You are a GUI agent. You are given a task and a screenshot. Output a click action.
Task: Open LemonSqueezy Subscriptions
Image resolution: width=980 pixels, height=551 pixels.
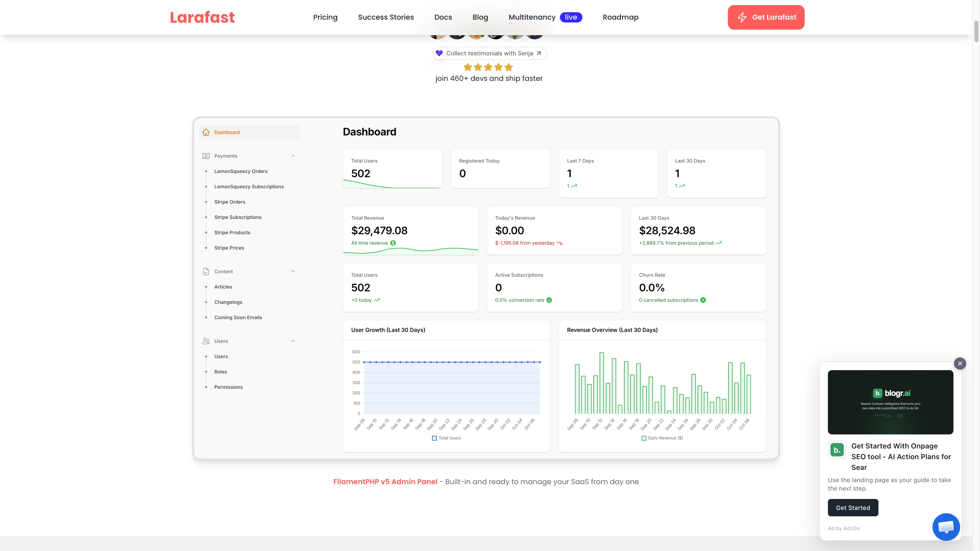point(249,186)
